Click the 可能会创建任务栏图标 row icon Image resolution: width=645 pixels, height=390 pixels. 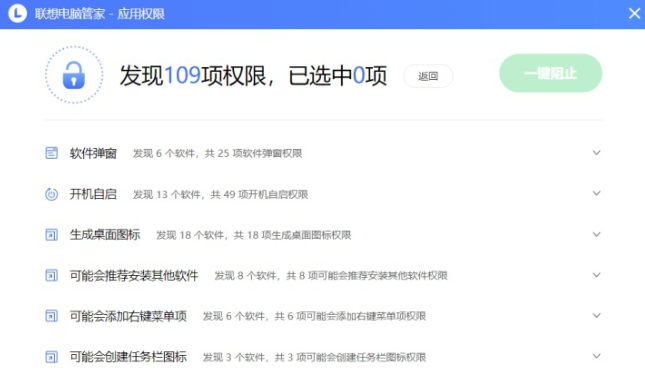click(51, 357)
